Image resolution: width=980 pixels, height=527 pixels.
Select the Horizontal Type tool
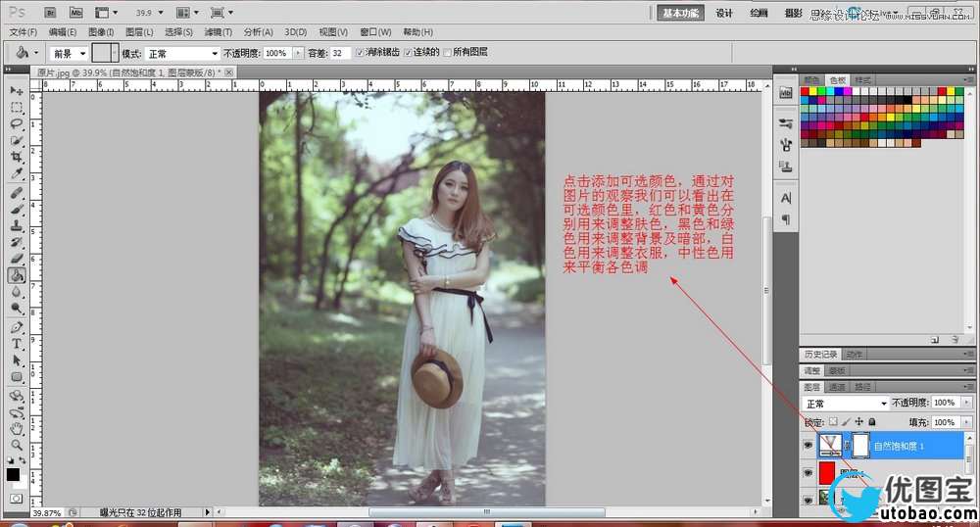[x=17, y=344]
